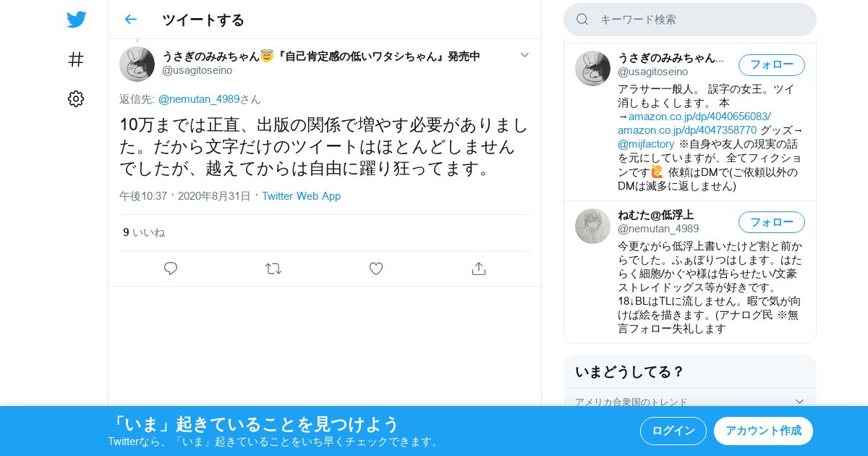Follow うさぎのみみちゃん with the フォロー button
Image resolution: width=868 pixels, height=456 pixels.
[772, 65]
